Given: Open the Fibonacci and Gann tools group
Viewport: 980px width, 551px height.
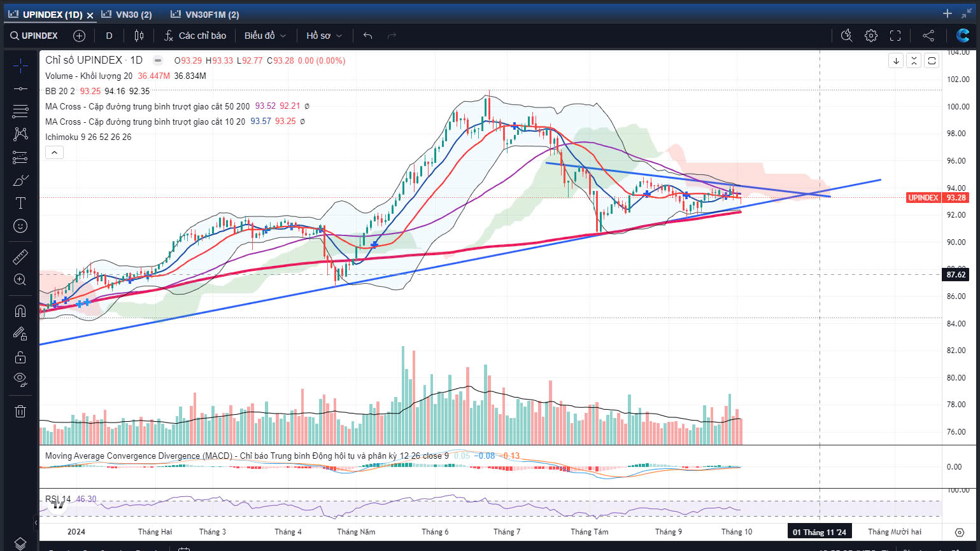Looking at the screenshot, I should click(20, 111).
